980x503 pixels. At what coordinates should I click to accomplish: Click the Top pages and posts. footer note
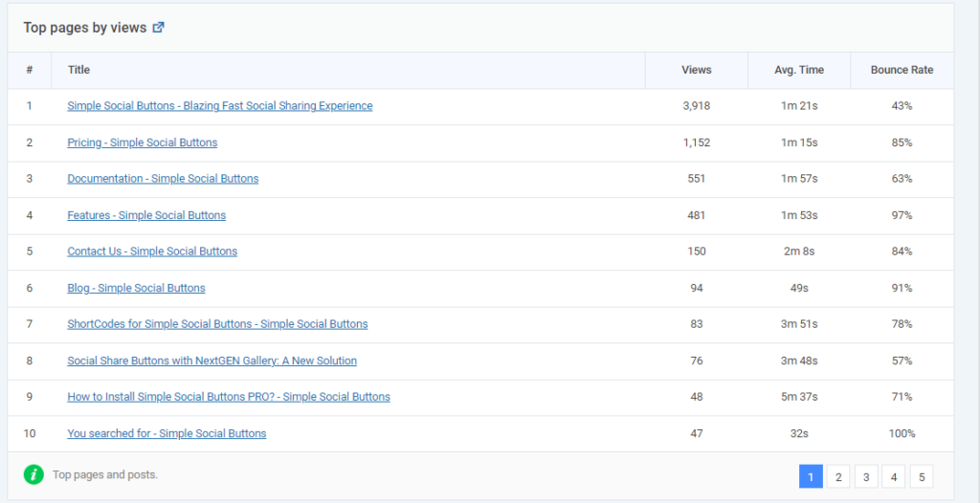tap(105, 475)
